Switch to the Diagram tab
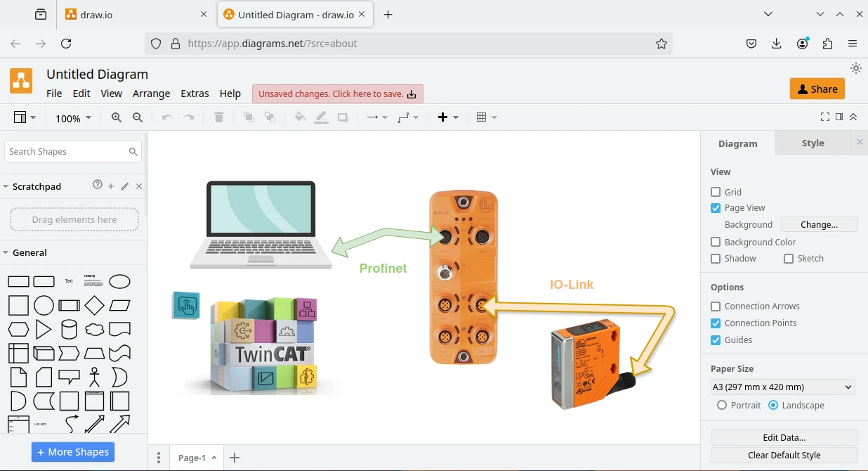This screenshot has width=868, height=471. click(x=737, y=143)
